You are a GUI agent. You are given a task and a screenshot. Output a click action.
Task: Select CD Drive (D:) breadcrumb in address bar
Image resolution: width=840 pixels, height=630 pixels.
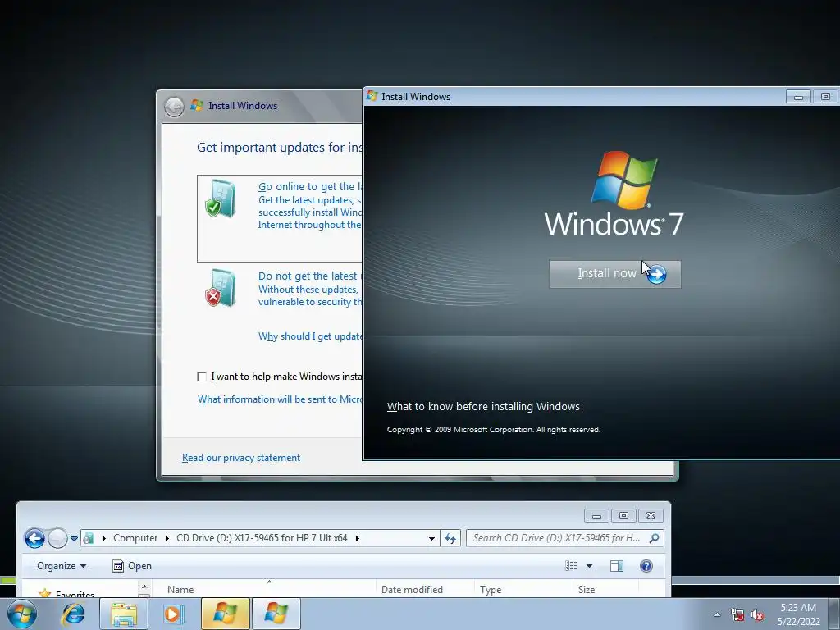coord(262,538)
